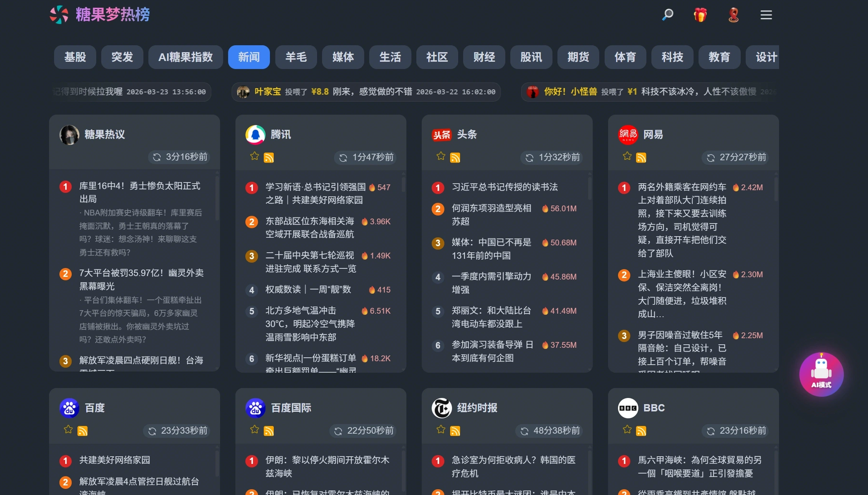Click the avatar icon next to hamburger menu
Image resolution: width=868 pixels, height=495 pixels.
(x=733, y=15)
